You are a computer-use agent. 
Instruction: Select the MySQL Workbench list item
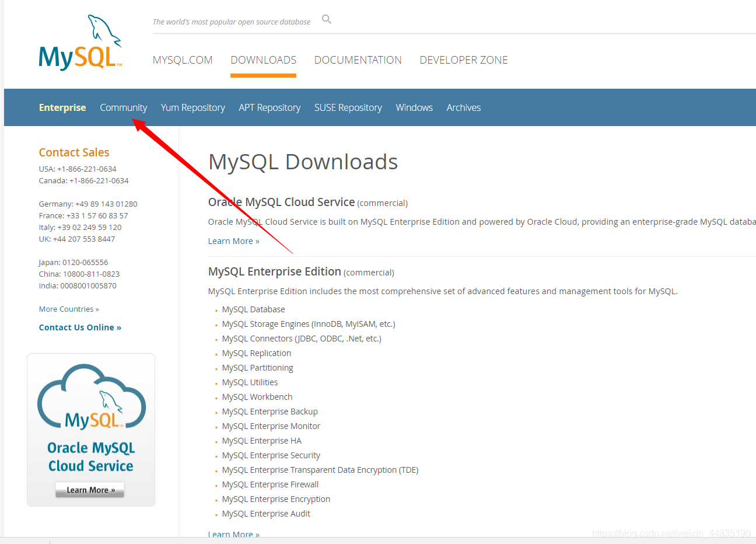click(x=257, y=397)
